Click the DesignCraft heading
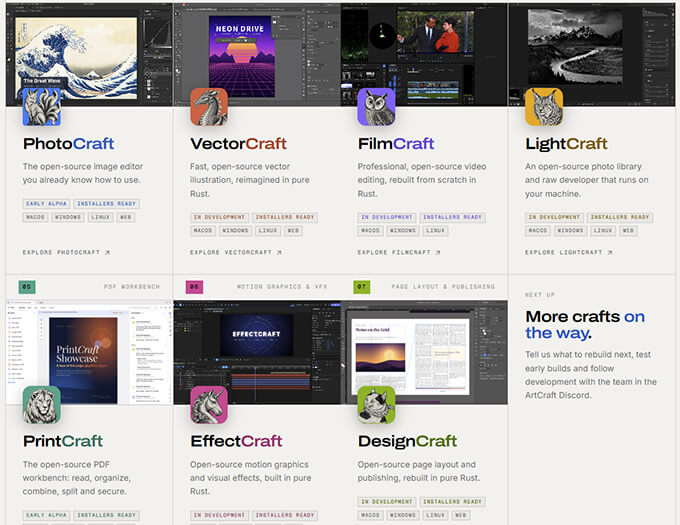Screen dimensions: 680x525 click(408, 441)
